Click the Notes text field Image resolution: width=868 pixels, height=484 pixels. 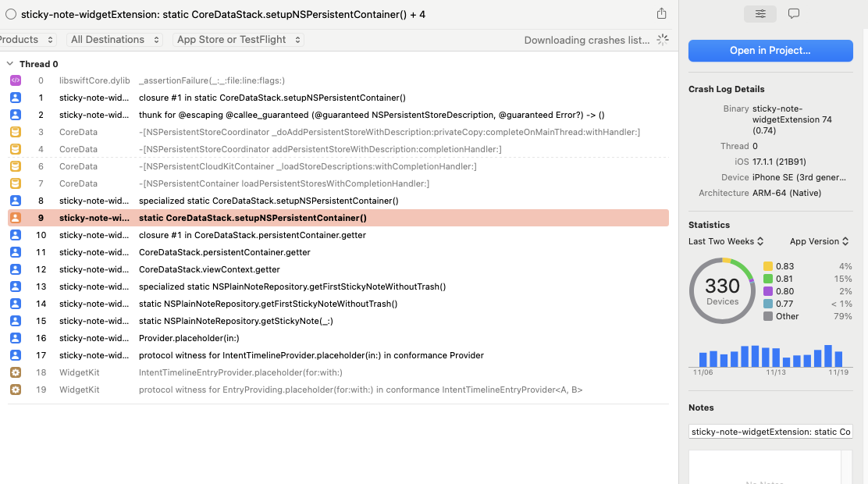[770, 432]
